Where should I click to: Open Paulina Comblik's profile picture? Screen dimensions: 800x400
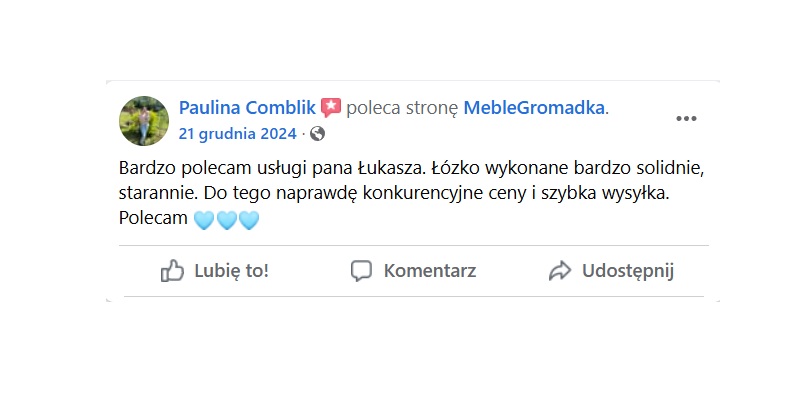pos(144,121)
